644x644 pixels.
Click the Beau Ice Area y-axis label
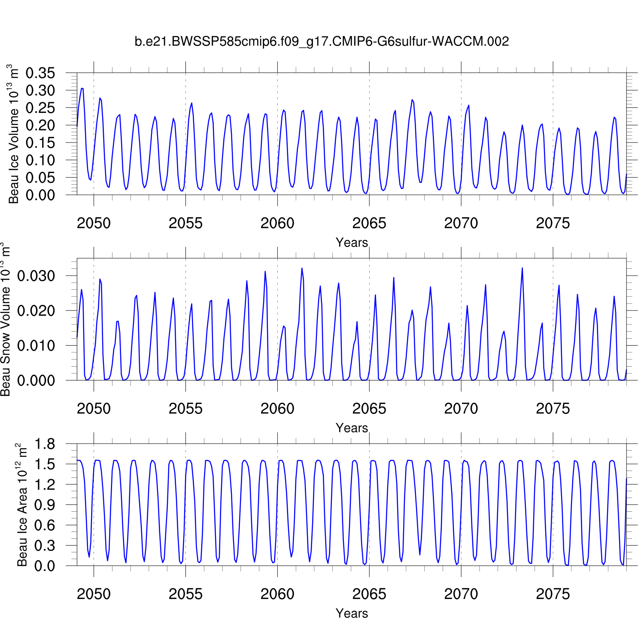(21, 505)
